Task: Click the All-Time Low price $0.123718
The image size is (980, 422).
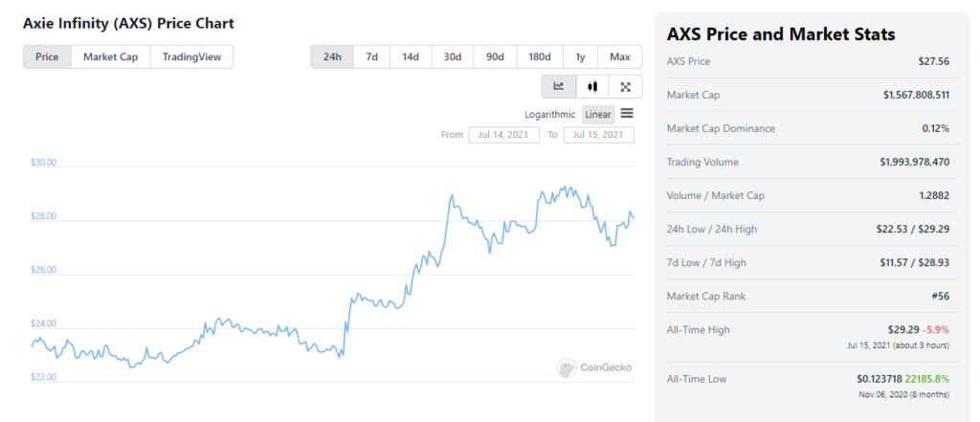Action: coord(880,379)
